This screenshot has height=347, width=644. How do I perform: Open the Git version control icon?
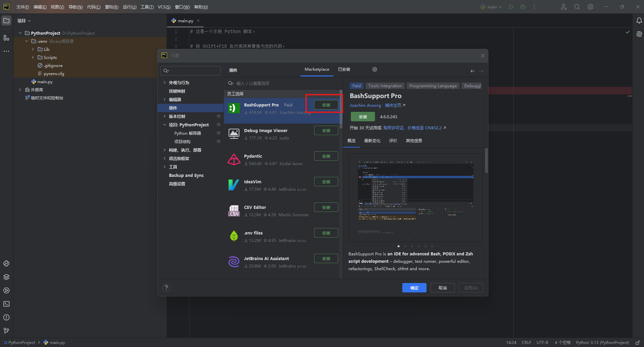pyautogui.click(x=6, y=331)
